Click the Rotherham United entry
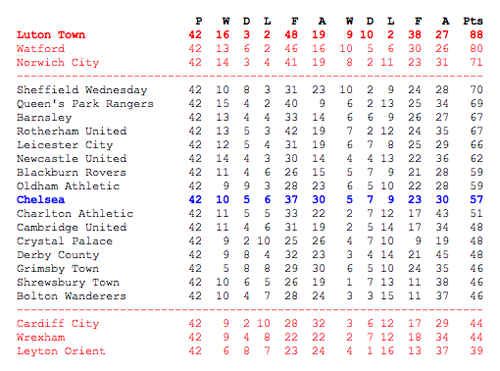The height and width of the screenshot is (371, 500). [72, 131]
